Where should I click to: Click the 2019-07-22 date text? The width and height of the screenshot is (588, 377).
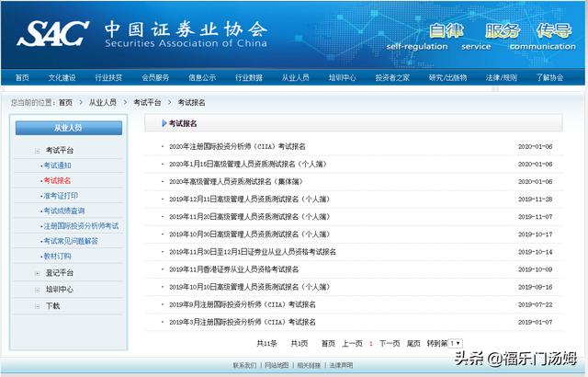536,304
